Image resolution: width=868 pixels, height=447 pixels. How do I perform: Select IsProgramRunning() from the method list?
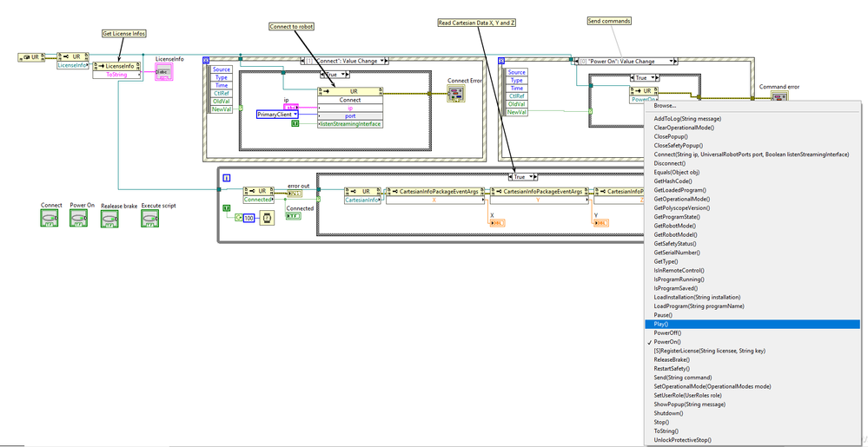752,279
